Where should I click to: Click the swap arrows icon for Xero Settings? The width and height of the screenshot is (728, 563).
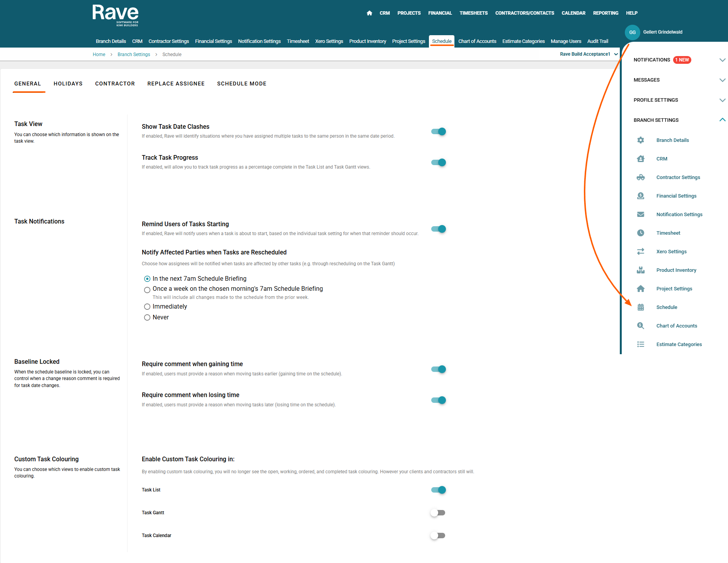coord(641,251)
